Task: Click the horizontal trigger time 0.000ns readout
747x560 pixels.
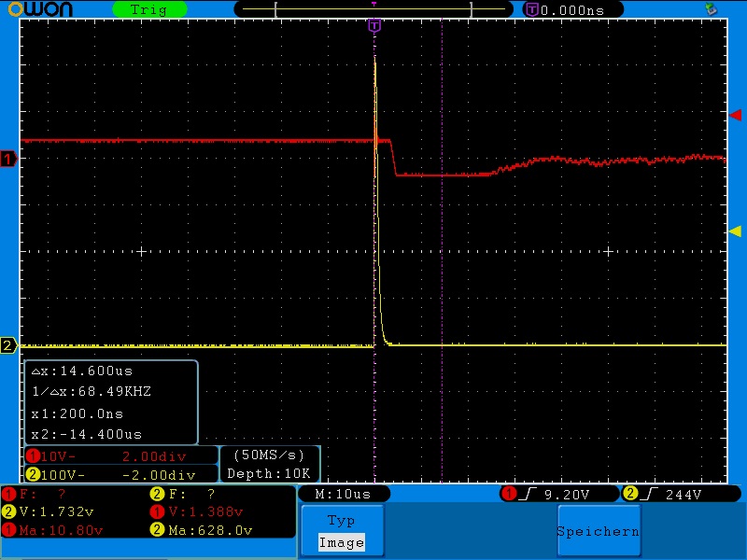Action: 571,9
